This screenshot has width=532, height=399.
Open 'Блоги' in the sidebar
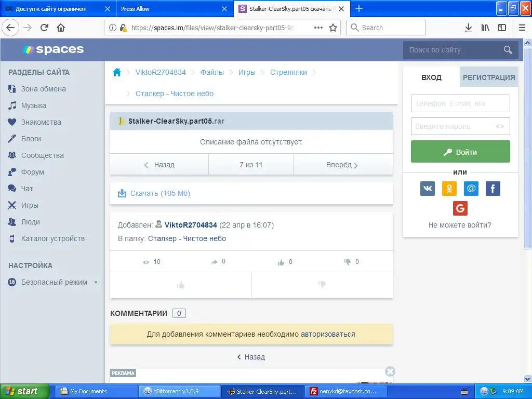(31, 139)
